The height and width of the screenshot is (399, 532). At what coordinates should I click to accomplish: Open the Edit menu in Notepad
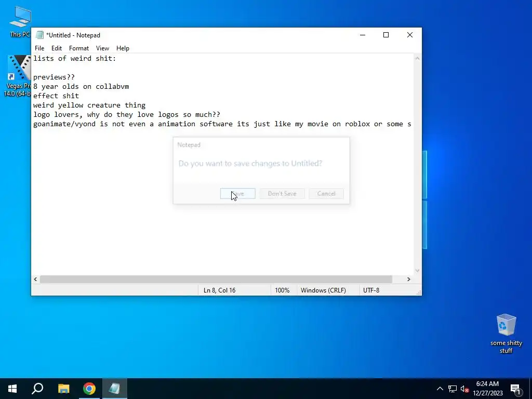pos(56,48)
